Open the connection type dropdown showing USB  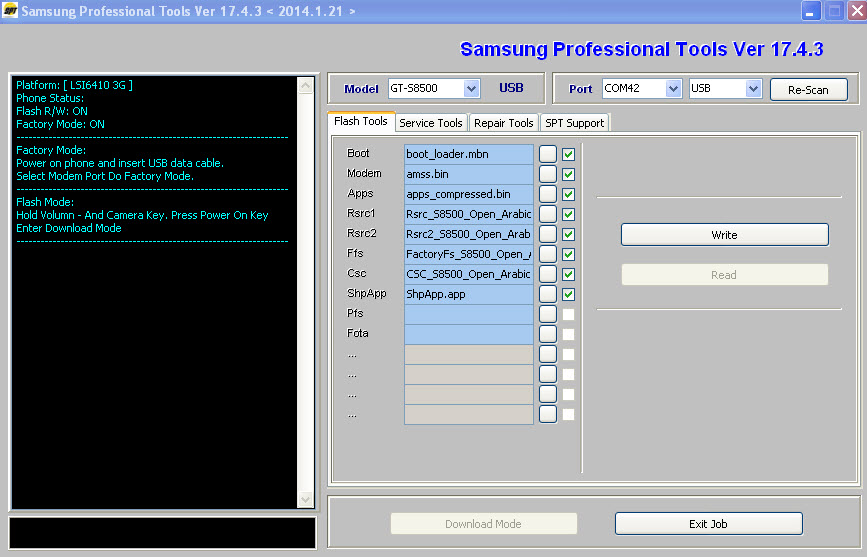[725, 89]
